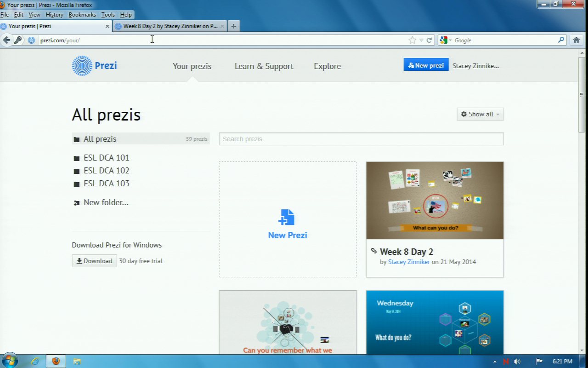Switch to the Week 8 Day 2 tab
This screenshot has width=588, height=368.
[x=170, y=26]
